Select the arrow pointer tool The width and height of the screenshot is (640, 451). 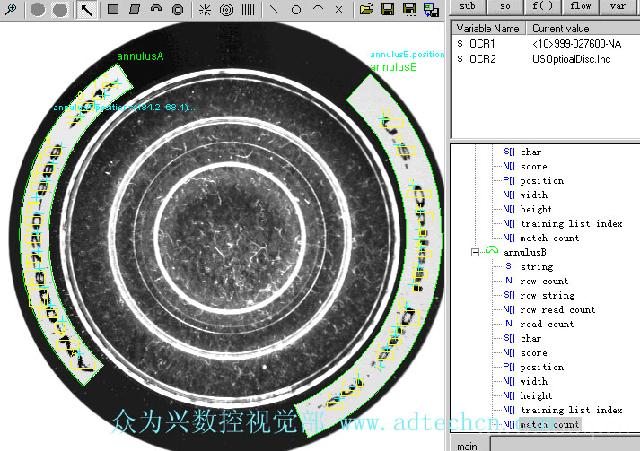point(88,10)
